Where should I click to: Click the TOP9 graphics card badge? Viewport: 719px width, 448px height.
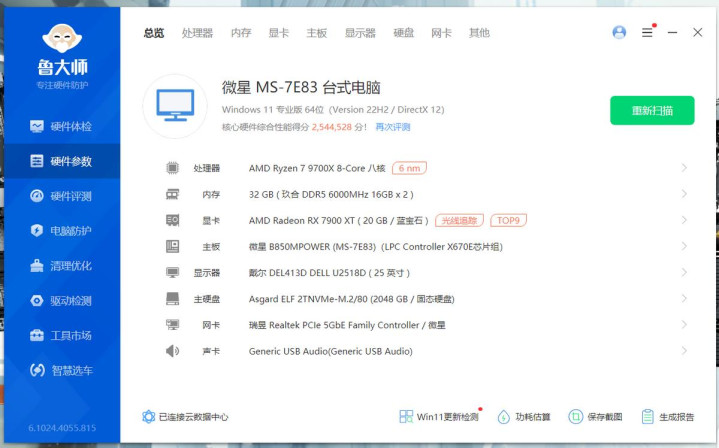(509, 221)
